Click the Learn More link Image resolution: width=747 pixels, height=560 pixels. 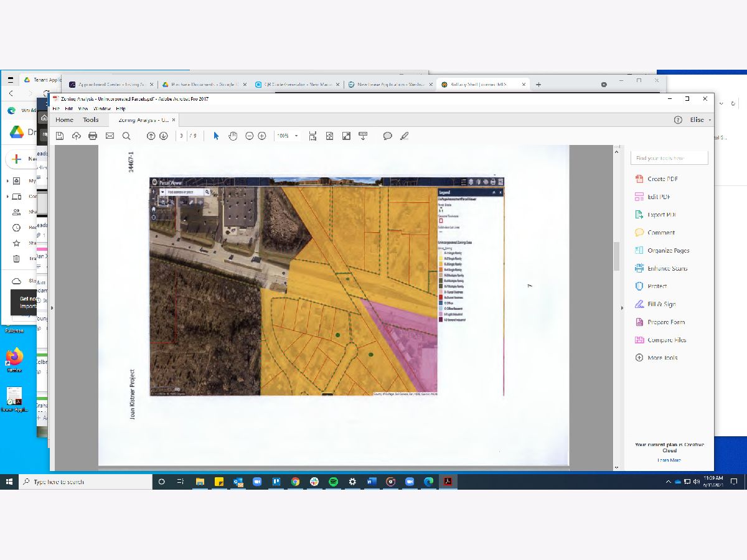pyautogui.click(x=669, y=460)
